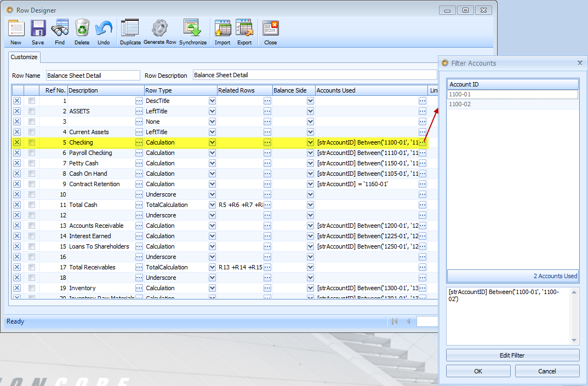Switch to the Customize tab

pos(24,57)
